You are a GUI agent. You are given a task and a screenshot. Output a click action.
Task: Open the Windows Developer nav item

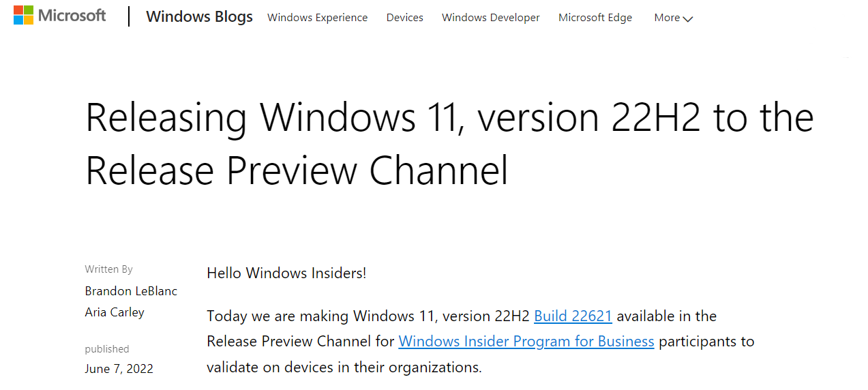coord(490,18)
